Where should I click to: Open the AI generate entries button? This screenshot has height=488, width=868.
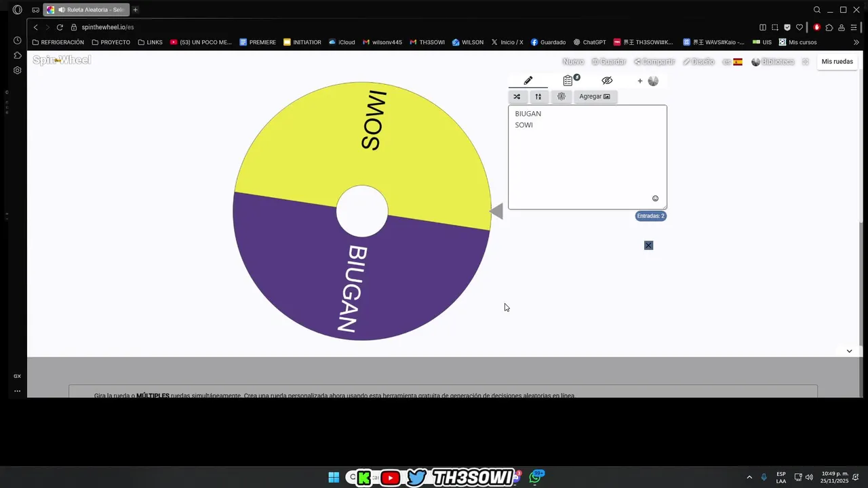[x=561, y=96]
